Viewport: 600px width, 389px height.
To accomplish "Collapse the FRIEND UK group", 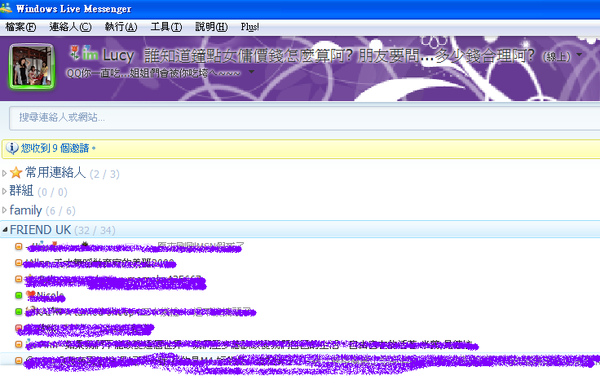I will tap(5, 229).
